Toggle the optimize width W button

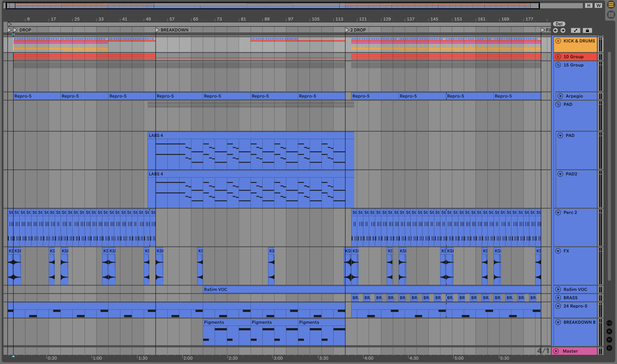point(598,5)
